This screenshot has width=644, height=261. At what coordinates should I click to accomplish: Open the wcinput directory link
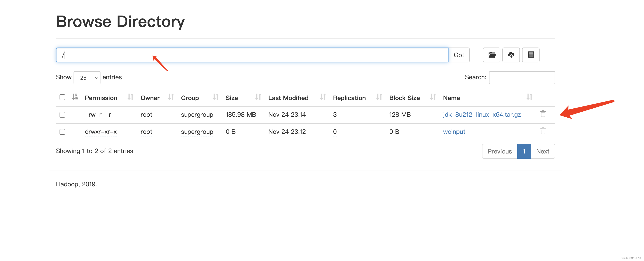pos(454,132)
